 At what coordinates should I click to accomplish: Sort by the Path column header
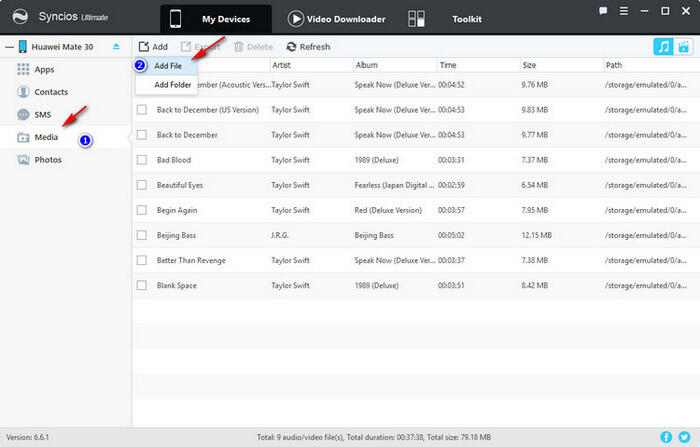tap(613, 65)
